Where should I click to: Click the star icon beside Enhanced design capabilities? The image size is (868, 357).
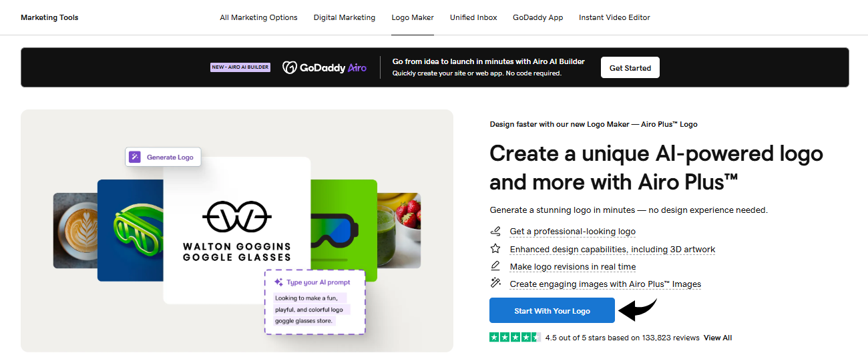495,249
